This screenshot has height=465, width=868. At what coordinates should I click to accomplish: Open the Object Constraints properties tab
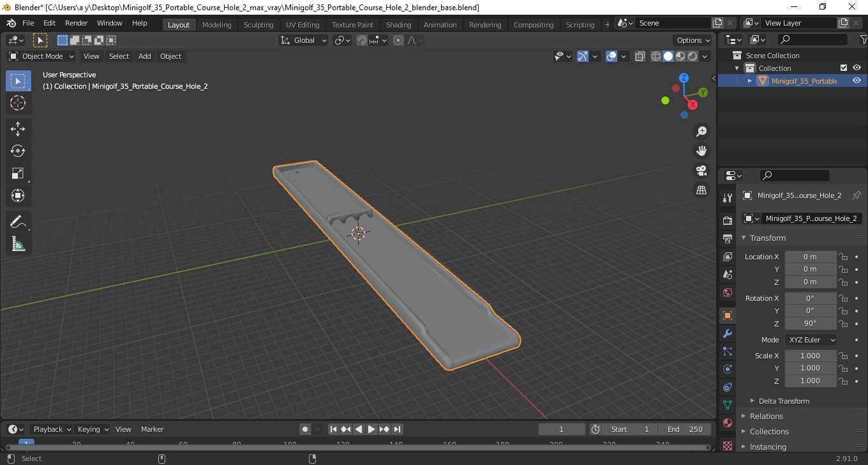click(727, 387)
